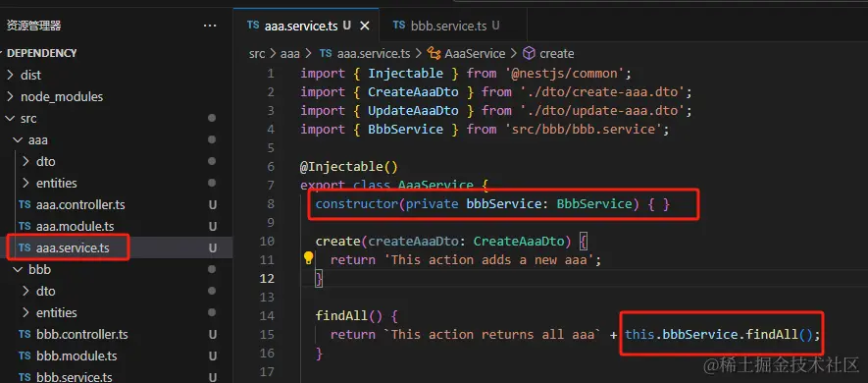868x383 pixels.
Task: Click the TS icon of aaa.controller.ts
Action: click(x=25, y=204)
